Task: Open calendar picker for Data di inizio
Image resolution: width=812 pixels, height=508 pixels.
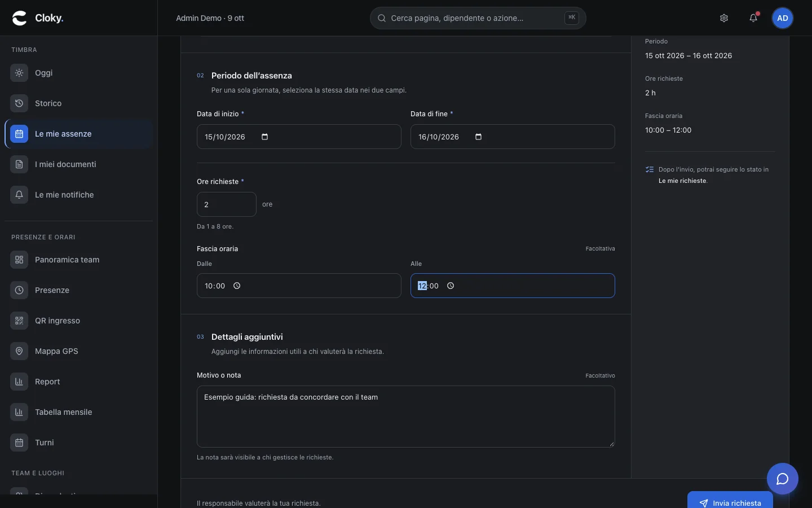Action: click(265, 137)
